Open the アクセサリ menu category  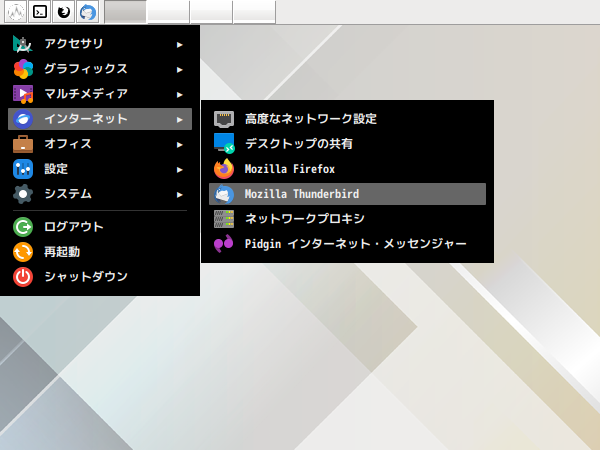click(100, 44)
